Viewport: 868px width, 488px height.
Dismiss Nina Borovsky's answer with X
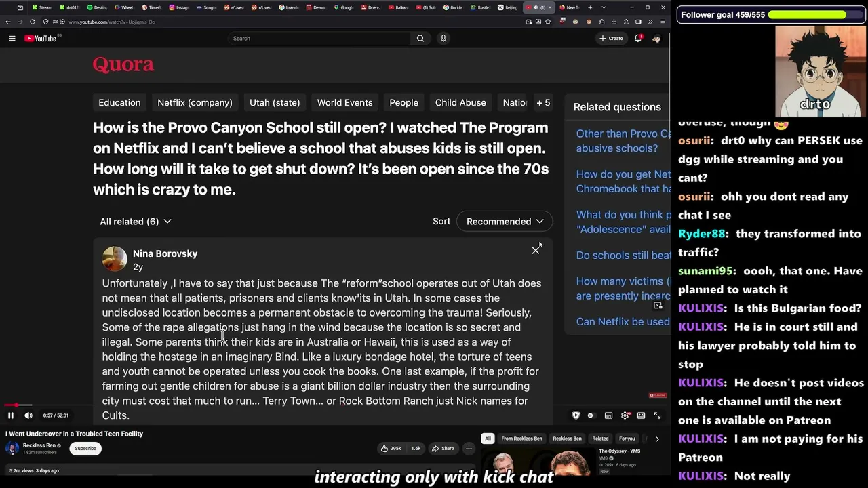[x=536, y=251]
